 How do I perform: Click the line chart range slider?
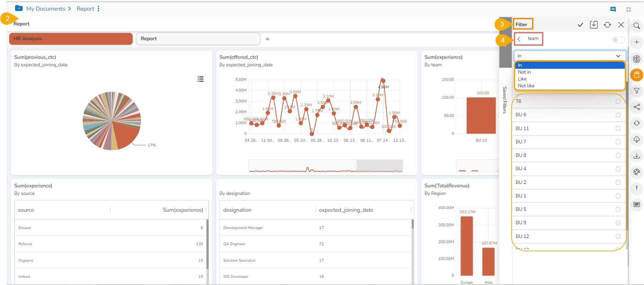(x=379, y=166)
